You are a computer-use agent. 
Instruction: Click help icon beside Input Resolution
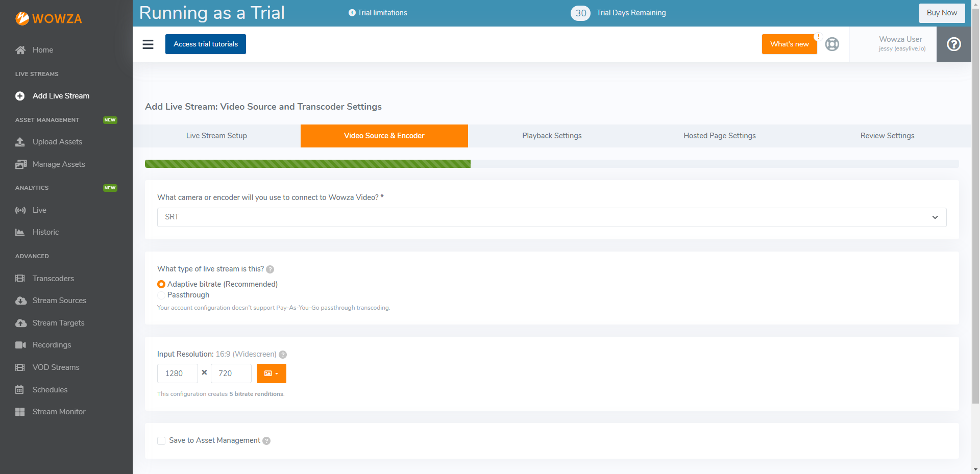click(283, 355)
